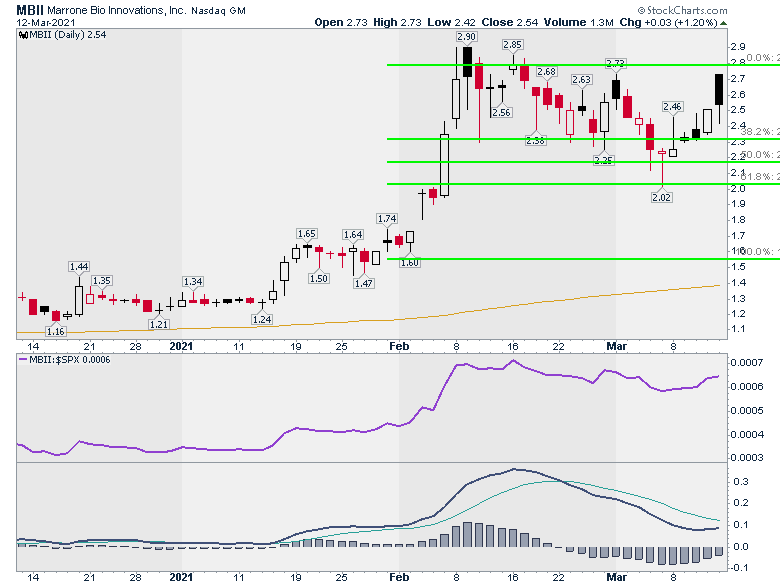Click the Low 2.42 value in header
Image resolution: width=780 pixels, height=586 pixels.
pyautogui.click(x=451, y=22)
